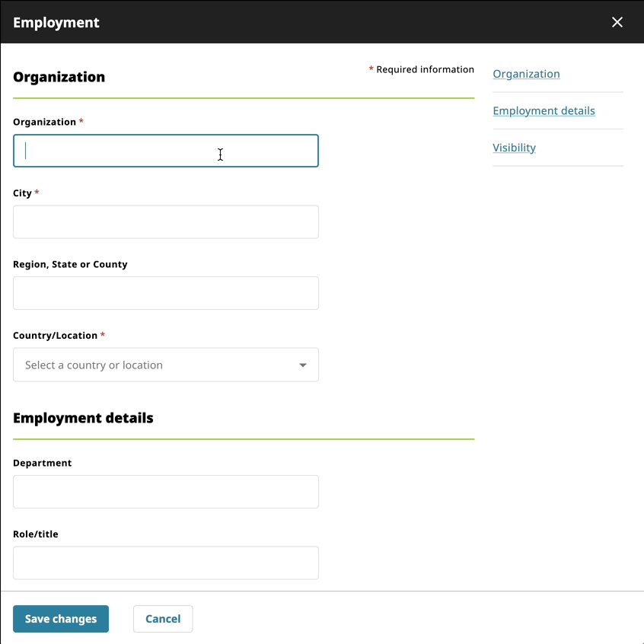
Task: Jump to Organization using the sidebar link
Action: (526, 74)
